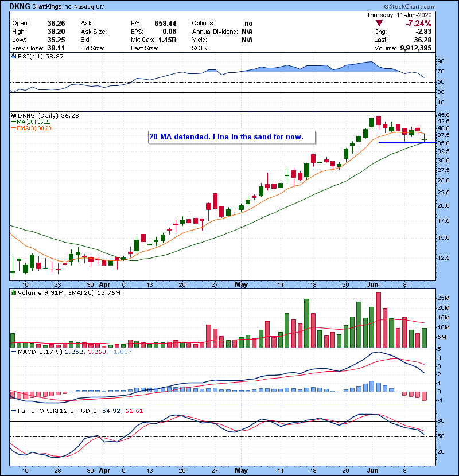Image resolution: width=459 pixels, height=476 pixels.
Task: Click the last candlestick on the price chart
Action: pyautogui.click(x=425, y=138)
